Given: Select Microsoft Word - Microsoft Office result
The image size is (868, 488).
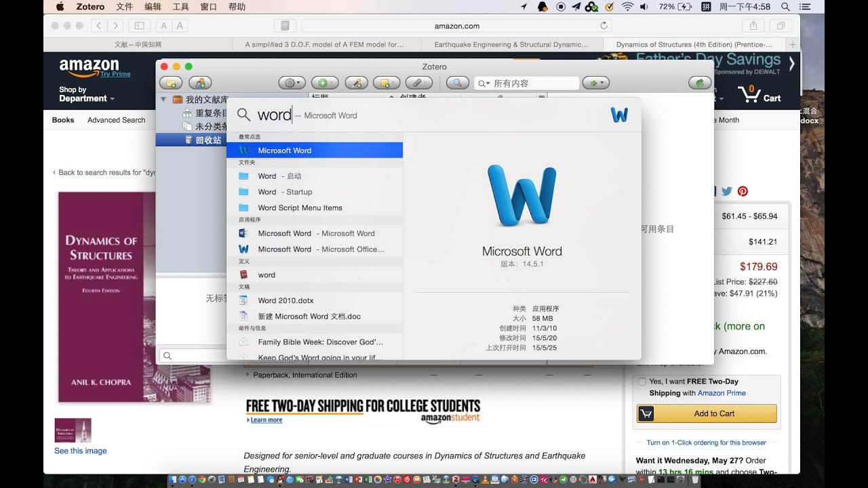Looking at the screenshot, I should (x=315, y=249).
